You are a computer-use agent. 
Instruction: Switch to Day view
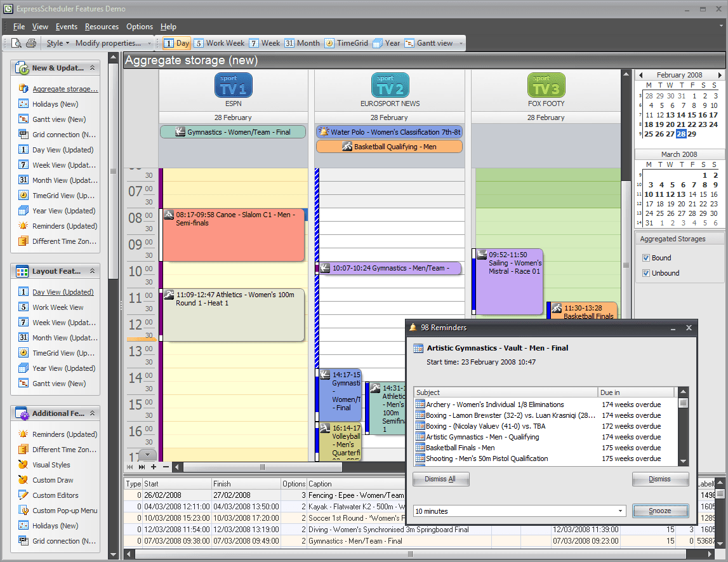tap(177, 43)
